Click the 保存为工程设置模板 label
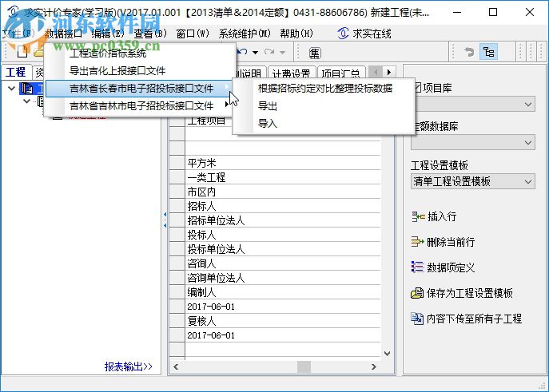The width and height of the screenshot is (549, 392). 470,293
